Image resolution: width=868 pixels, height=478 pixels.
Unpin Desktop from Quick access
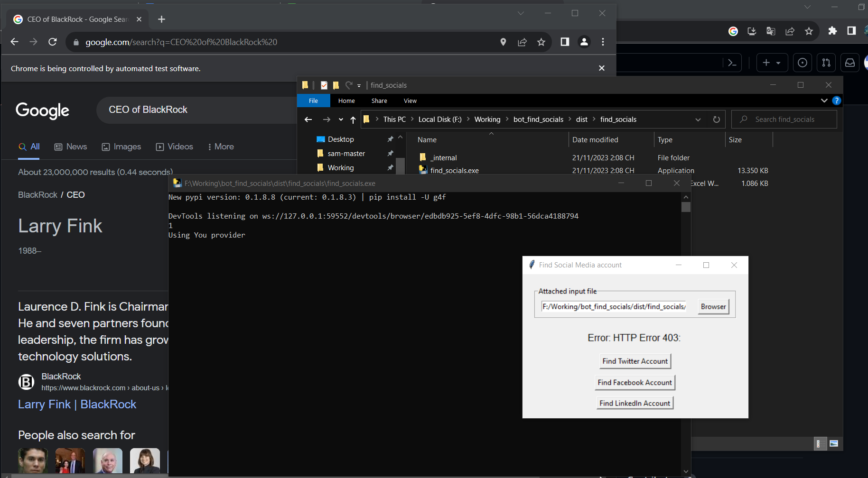point(390,139)
